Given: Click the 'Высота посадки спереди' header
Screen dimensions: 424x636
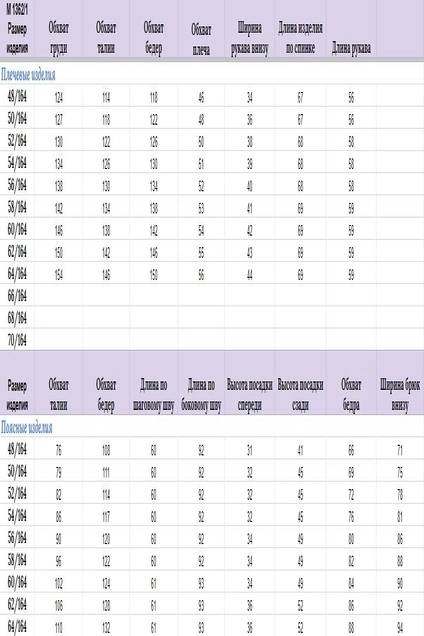Looking at the screenshot, I should (249, 394).
